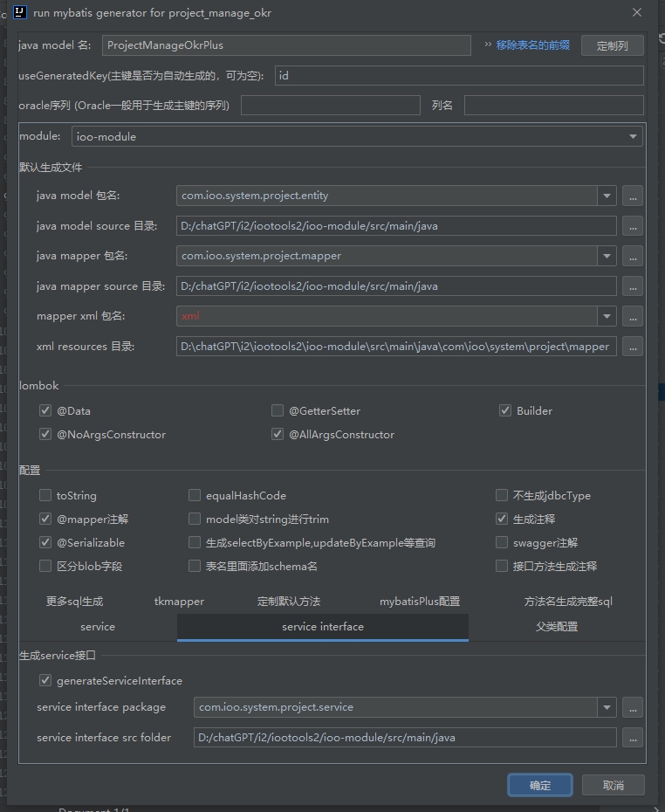665x812 pixels.
Task: Uncheck generateServiceInterface option
Action: 45,681
